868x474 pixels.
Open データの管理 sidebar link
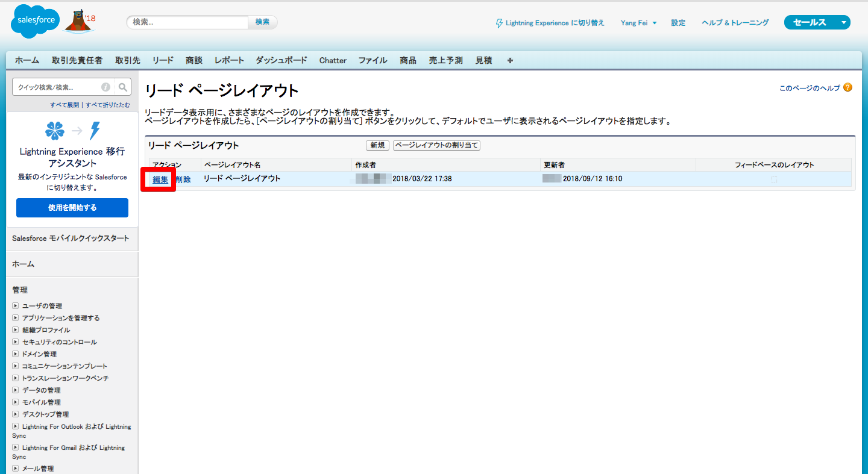42,390
